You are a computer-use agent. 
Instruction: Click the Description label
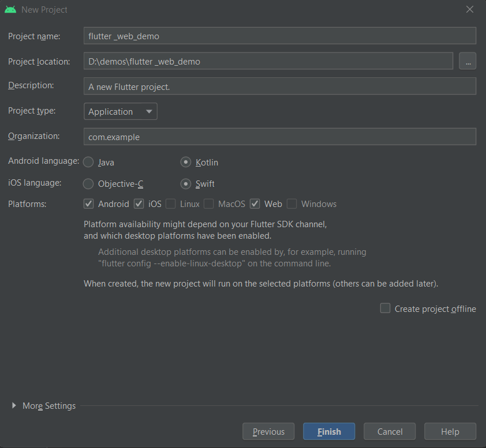[31, 85]
